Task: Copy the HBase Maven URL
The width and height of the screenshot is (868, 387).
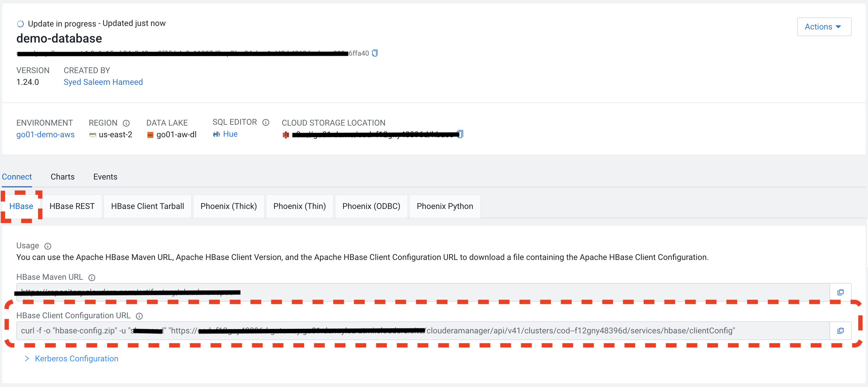Action: [841, 292]
